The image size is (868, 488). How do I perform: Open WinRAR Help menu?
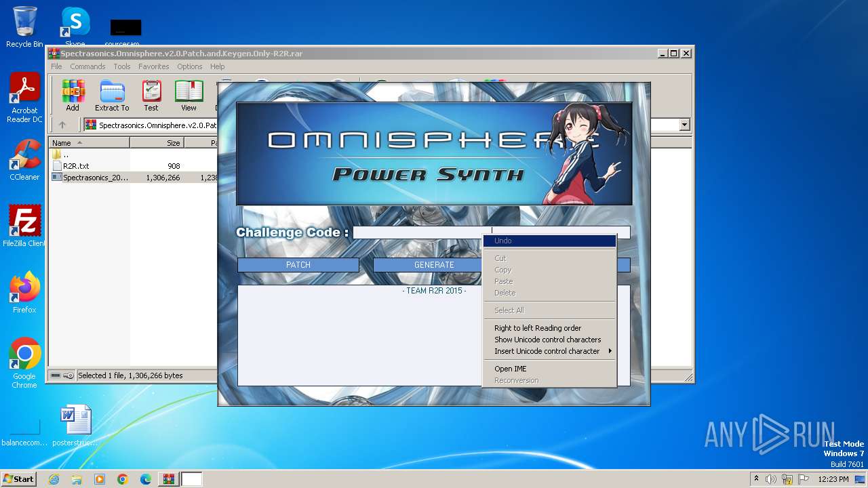coord(217,66)
